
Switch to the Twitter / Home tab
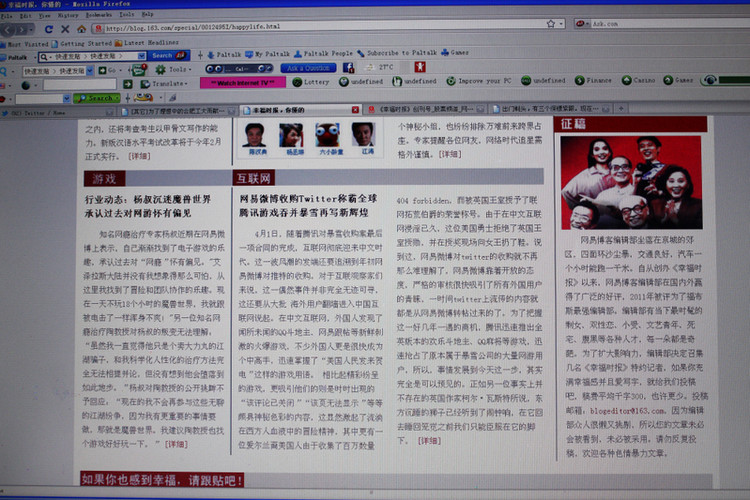pyautogui.click(x=40, y=113)
